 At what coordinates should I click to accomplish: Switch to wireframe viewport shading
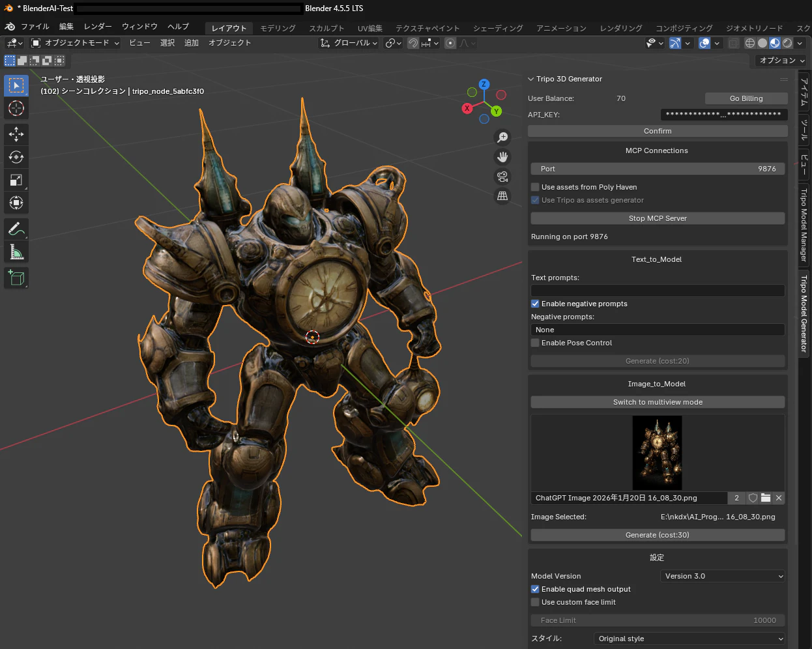(x=750, y=43)
